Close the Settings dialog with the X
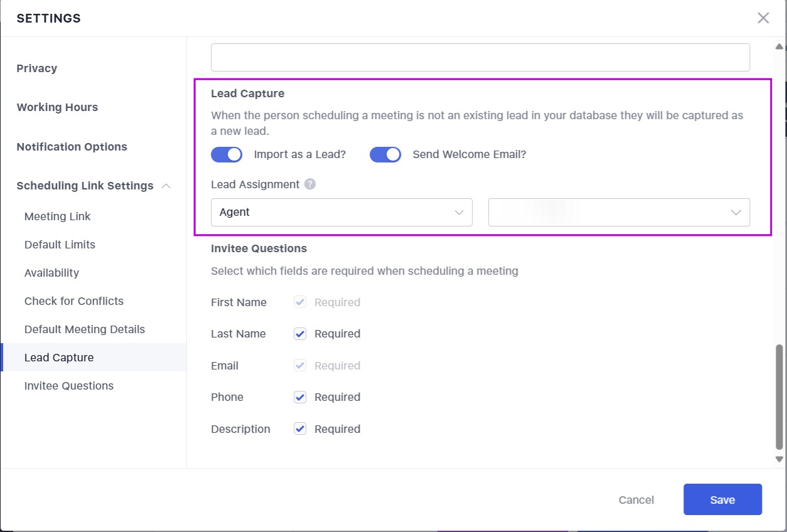 (763, 18)
